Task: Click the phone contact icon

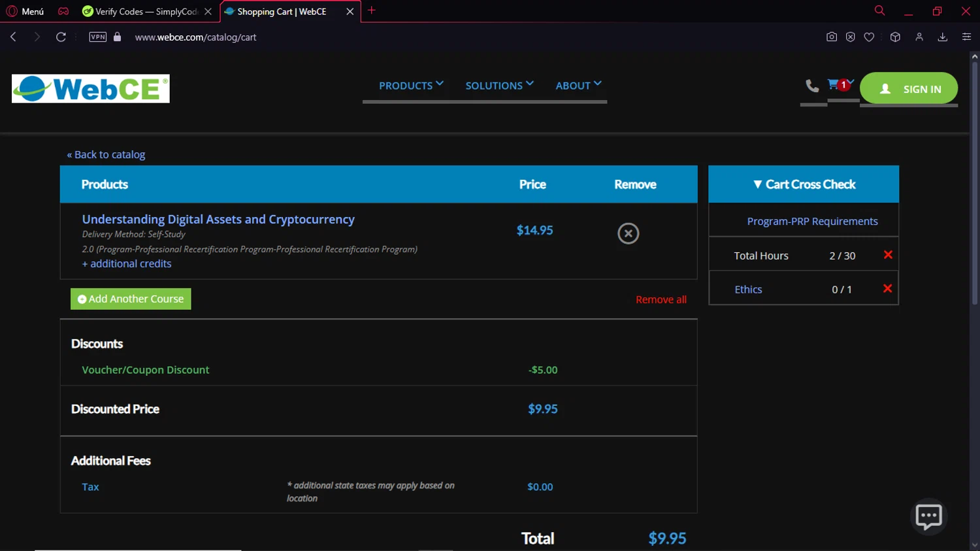Action: (x=812, y=86)
